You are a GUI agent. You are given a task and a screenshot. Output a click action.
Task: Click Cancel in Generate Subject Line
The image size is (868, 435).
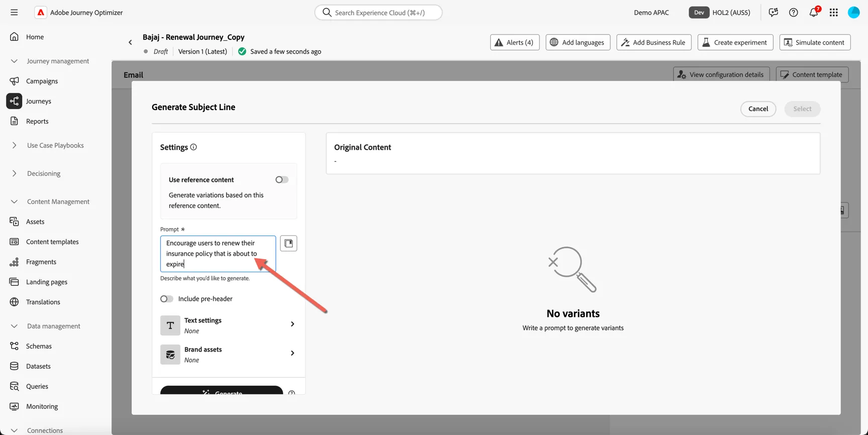(x=758, y=109)
